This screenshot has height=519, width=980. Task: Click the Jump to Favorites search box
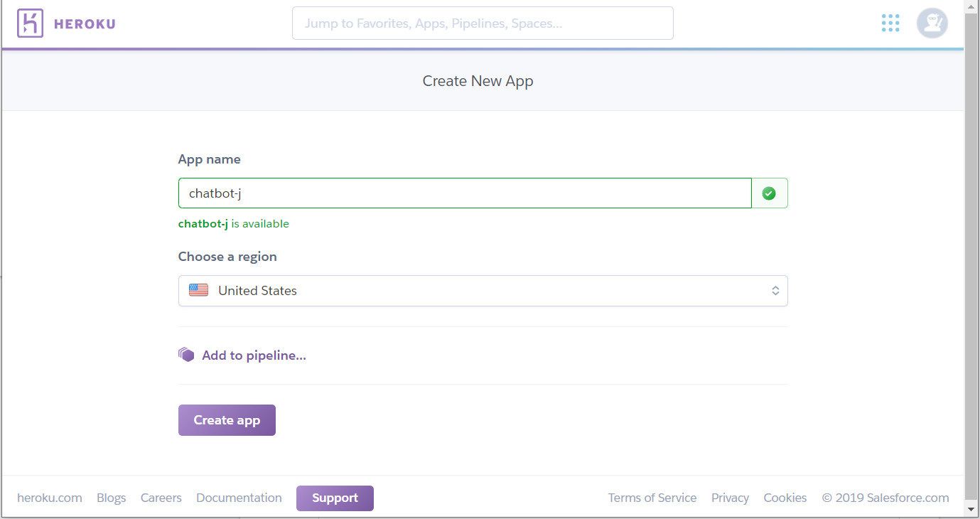[483, 23]
